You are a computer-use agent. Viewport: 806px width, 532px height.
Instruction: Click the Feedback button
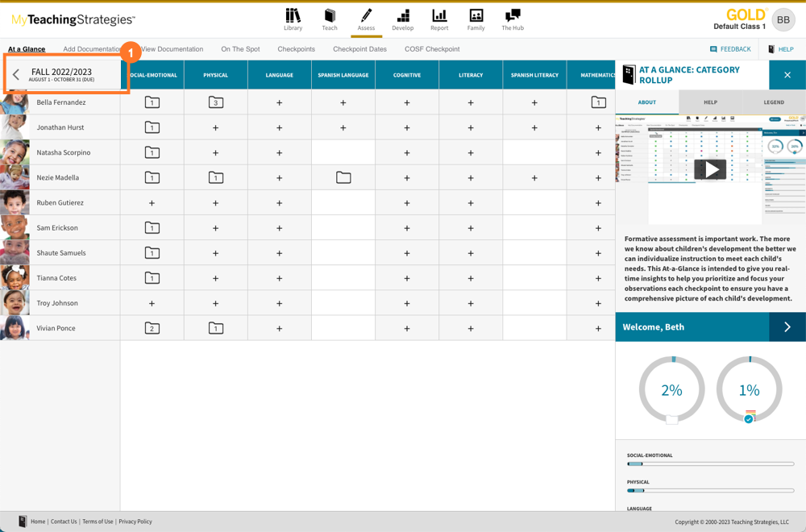(x=730, y=49)
